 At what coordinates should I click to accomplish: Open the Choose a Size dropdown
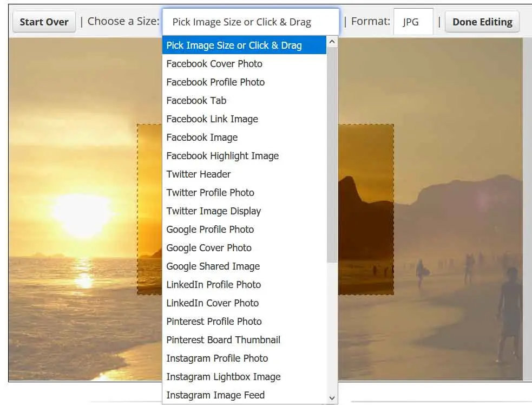point(251,22)
